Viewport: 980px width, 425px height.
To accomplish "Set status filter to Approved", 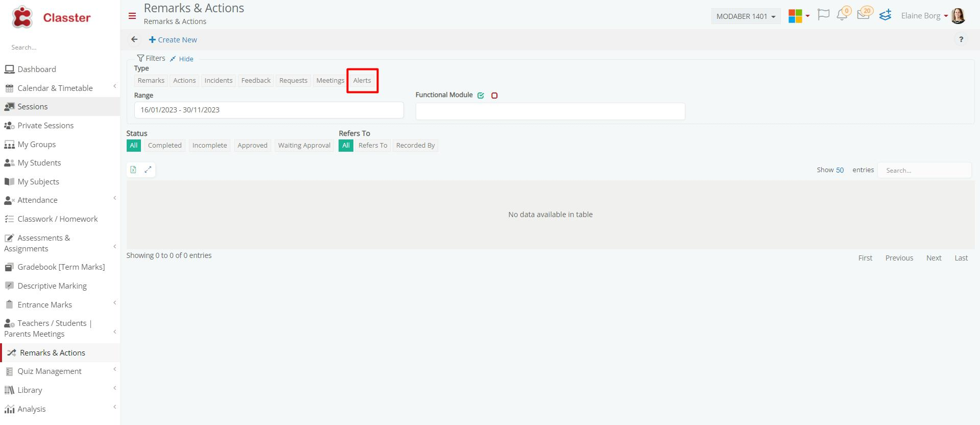I will (x=252, y=145).
